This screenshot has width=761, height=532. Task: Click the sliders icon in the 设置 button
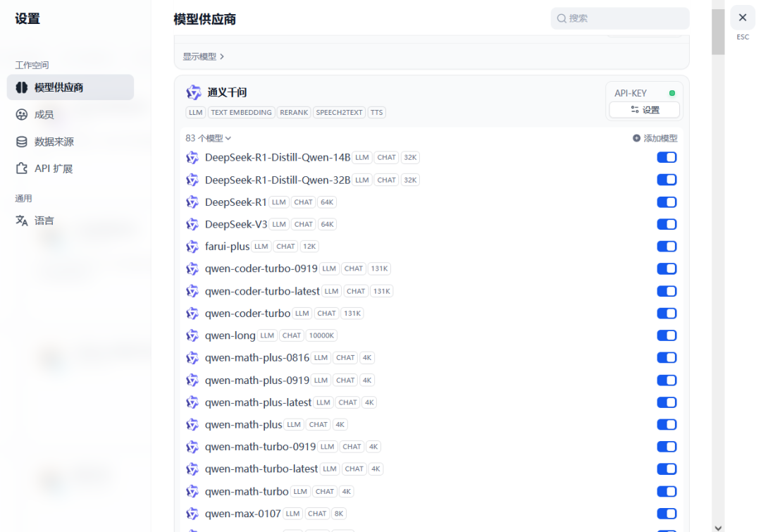tap(634, 110)
